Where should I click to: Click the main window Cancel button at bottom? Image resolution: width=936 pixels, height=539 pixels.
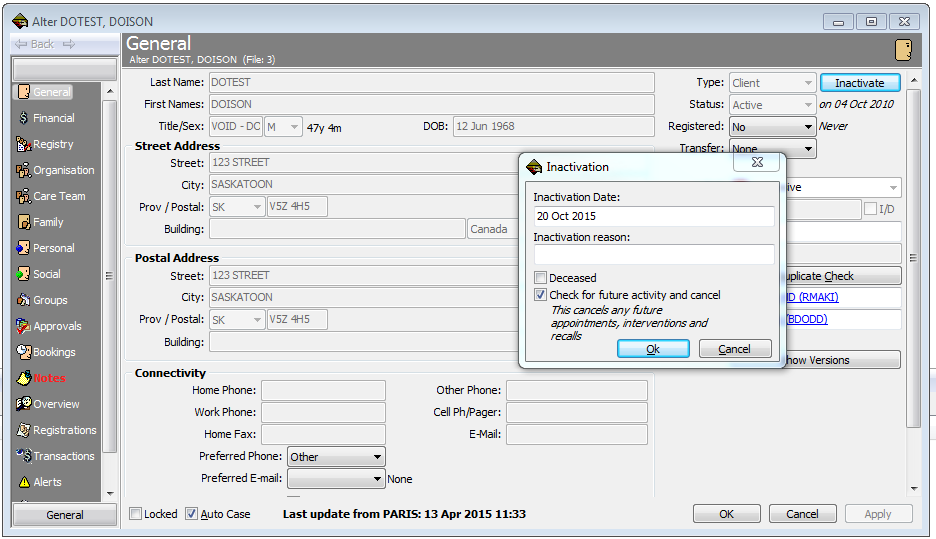pyautogui.click(x=802, y=514)
